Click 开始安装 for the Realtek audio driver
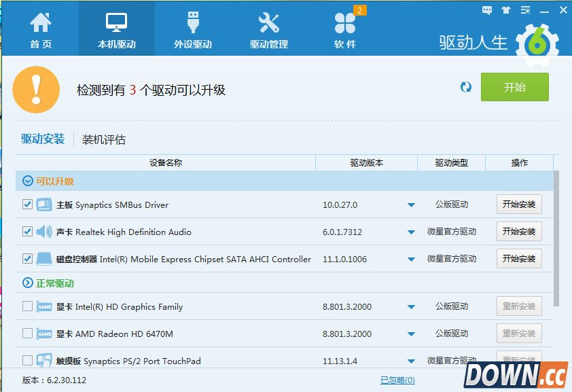This screenshot has width=572, height=392. click(x=520, y=231)
